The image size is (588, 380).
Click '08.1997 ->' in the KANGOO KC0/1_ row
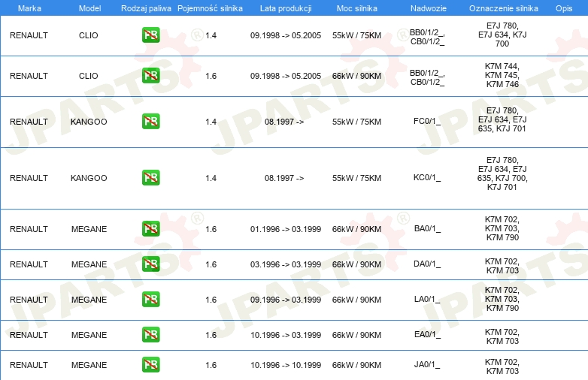click(284, 178)
